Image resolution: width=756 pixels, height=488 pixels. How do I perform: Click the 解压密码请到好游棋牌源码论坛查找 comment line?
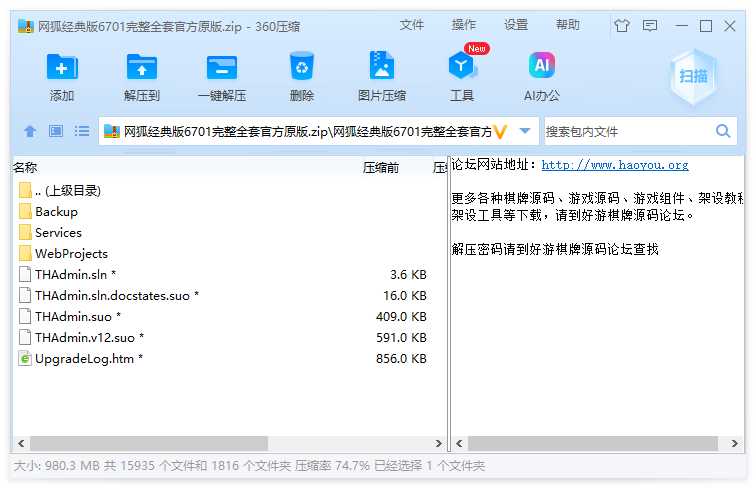555,249
